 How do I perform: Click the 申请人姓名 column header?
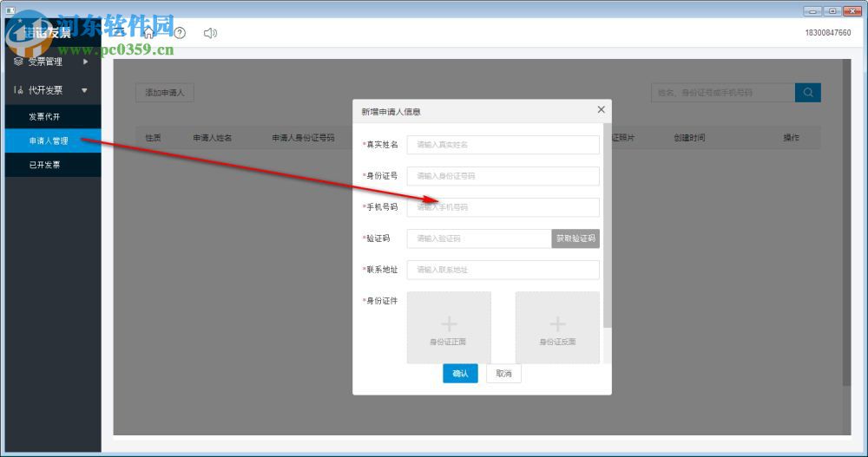click(213, 138)
